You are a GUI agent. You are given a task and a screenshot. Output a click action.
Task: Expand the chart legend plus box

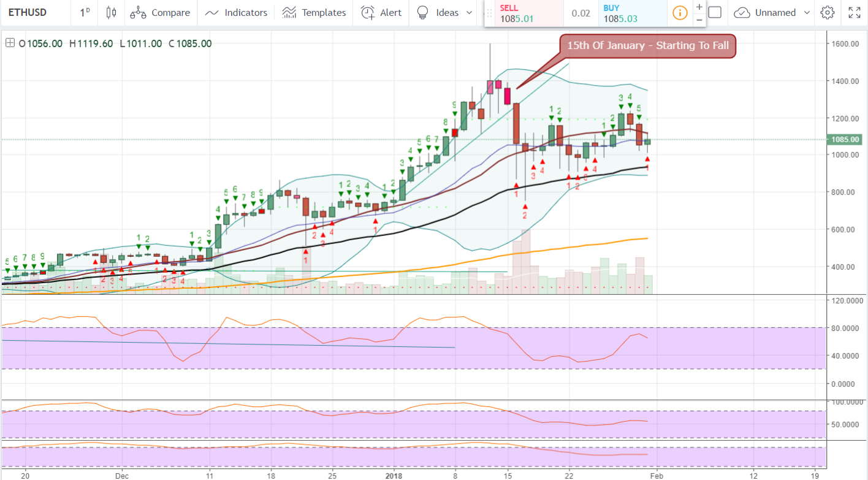coord(10,43)
